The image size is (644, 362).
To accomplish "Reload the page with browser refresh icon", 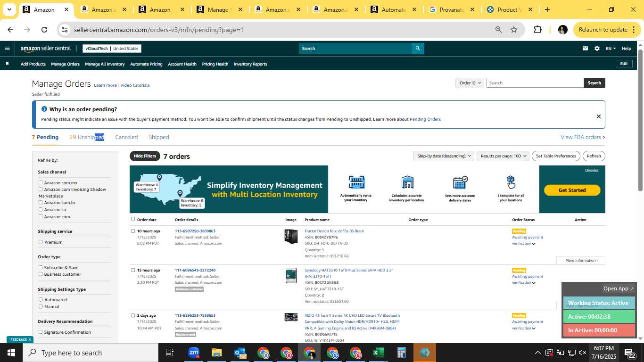I will 44,30.
